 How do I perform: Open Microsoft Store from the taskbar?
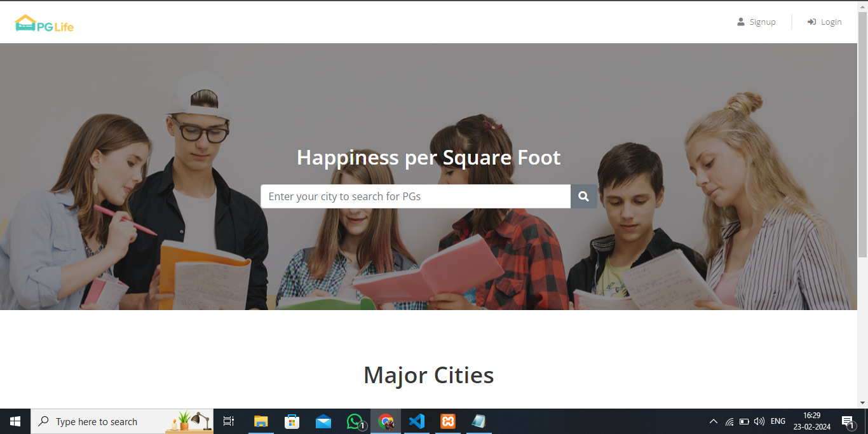click(292, 421)
